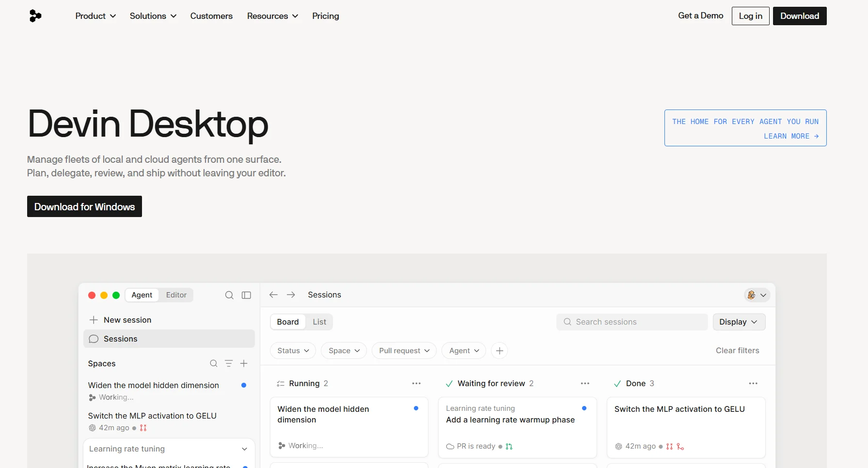Select the List view toggle
The height and width of the screenshot is (468, 868).
tap(319, 322)
